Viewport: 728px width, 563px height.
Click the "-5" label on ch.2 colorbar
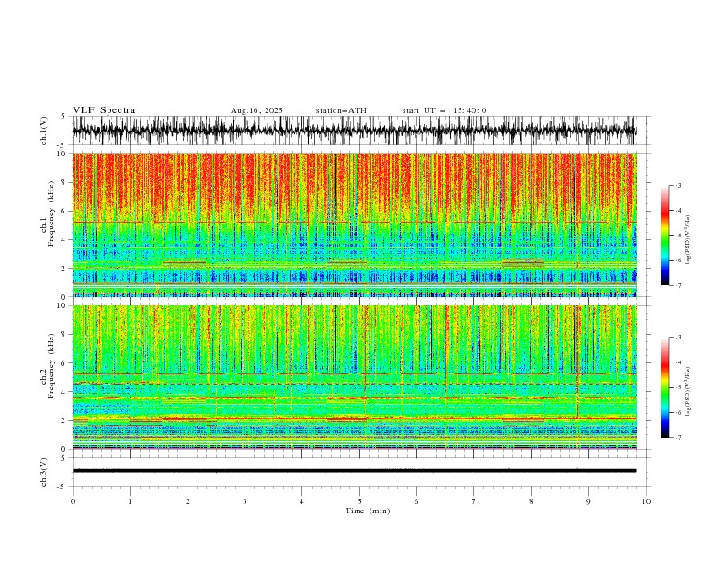tap(678, 387)
